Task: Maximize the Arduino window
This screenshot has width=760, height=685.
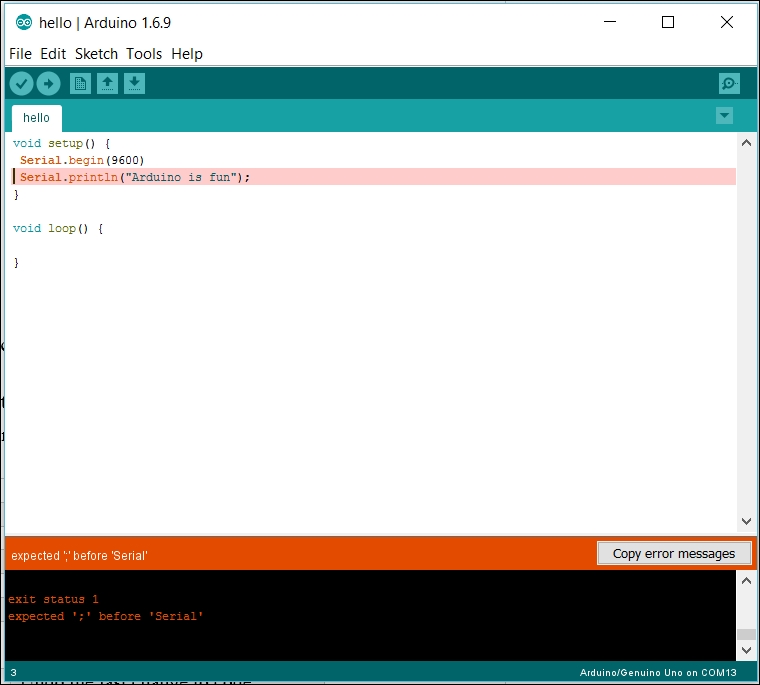Action: 668,22
